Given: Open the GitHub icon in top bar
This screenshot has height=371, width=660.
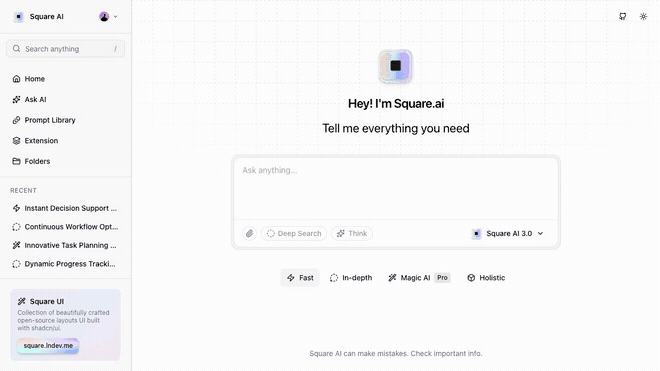Looking at the screenshot, I should [623, 16].
